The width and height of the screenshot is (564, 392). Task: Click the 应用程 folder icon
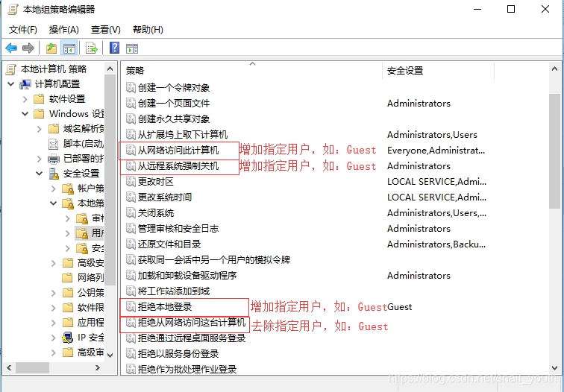click(x=68, y=322)
